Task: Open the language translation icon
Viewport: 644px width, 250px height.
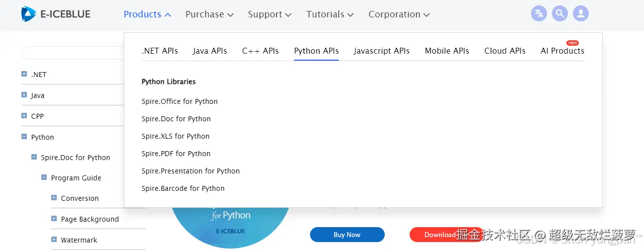Action: point(538,13)
